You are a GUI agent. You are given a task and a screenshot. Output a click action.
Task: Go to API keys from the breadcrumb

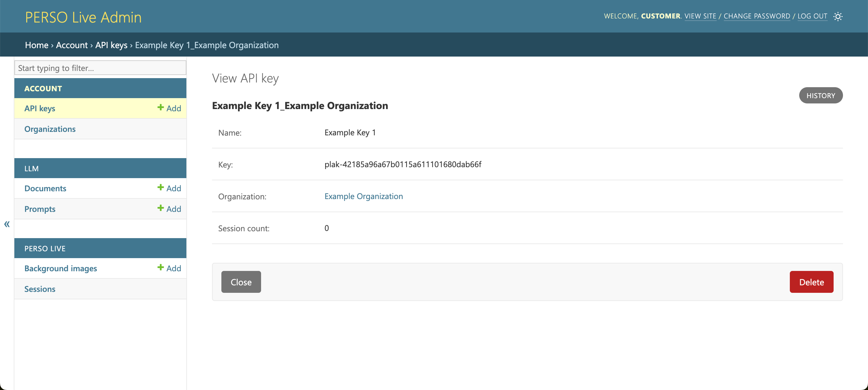111,45
